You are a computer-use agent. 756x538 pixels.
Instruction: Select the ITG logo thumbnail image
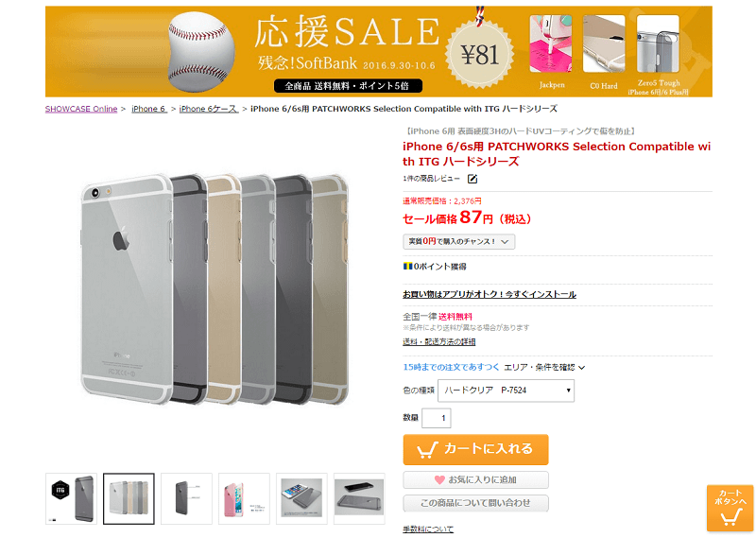coord(72,499)
